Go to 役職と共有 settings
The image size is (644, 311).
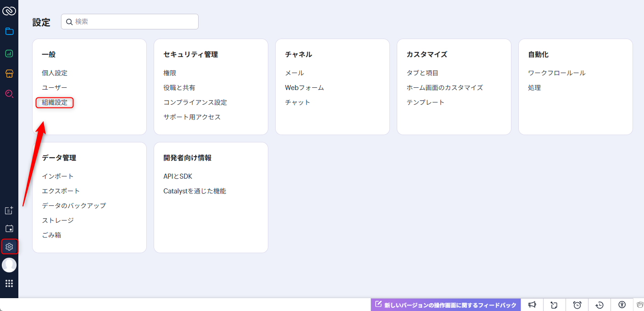click(179, 88)
